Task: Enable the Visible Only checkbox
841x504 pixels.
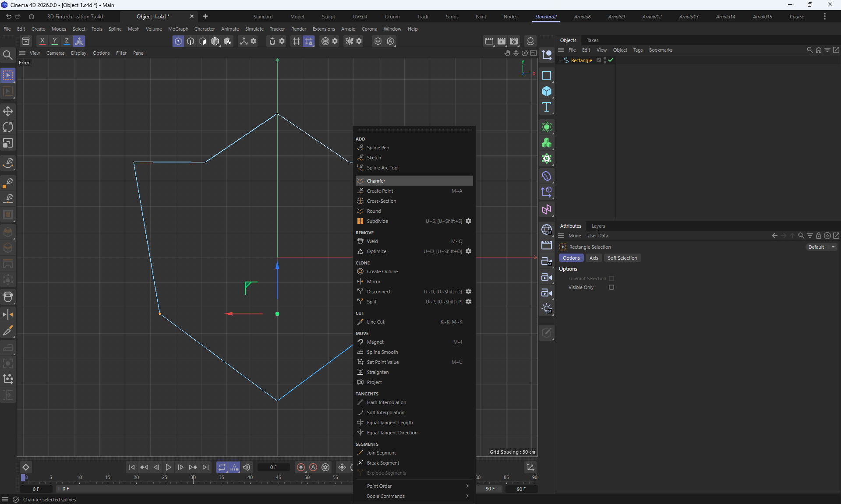Action: point(611,287)
